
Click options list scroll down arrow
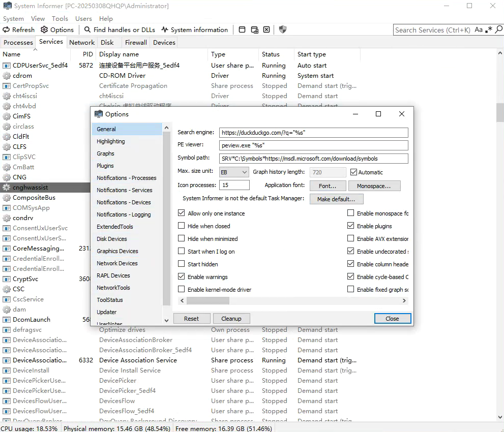point(166,320)
